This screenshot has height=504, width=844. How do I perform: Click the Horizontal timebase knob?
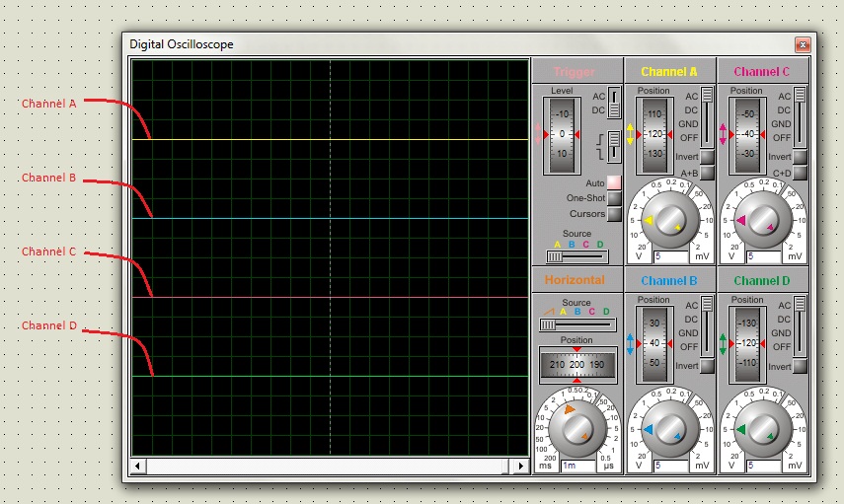[576, 430]
